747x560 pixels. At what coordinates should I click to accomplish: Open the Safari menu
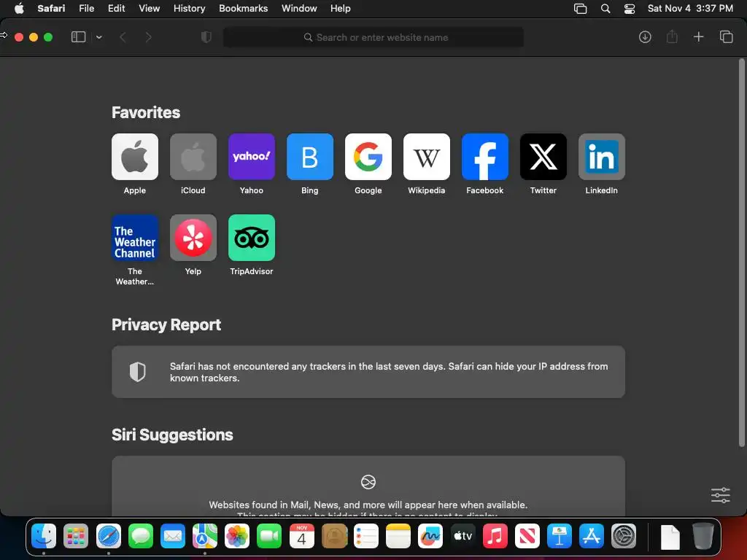tap(51, 8)
